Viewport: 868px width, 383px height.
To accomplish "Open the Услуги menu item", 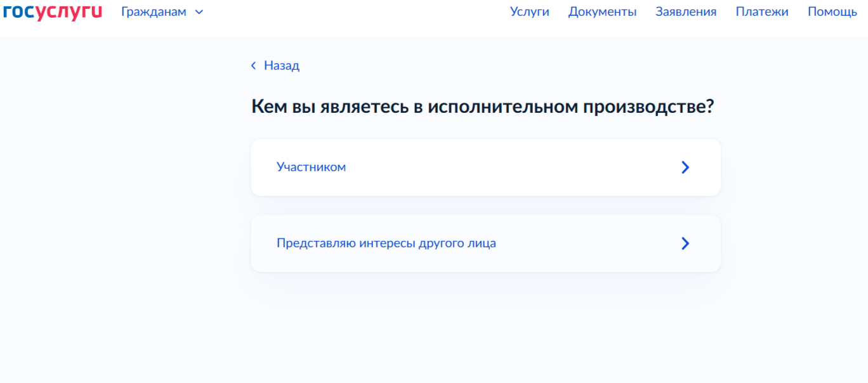I will pos(529,11).
